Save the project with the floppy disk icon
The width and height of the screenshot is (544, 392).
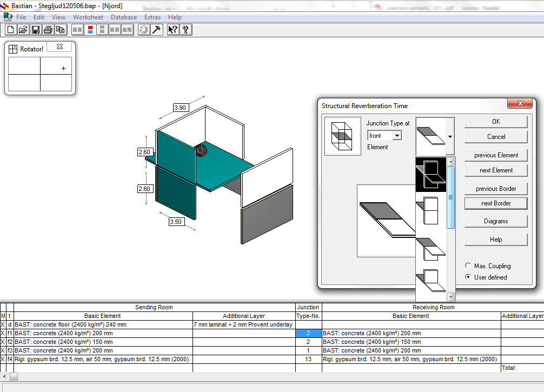click(x=36, y=30)
